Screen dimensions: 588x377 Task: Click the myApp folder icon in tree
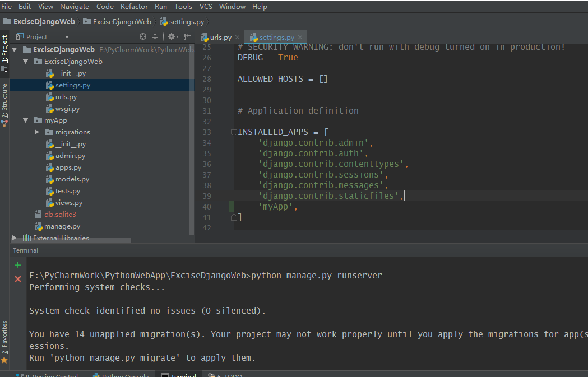pos(38,120)
